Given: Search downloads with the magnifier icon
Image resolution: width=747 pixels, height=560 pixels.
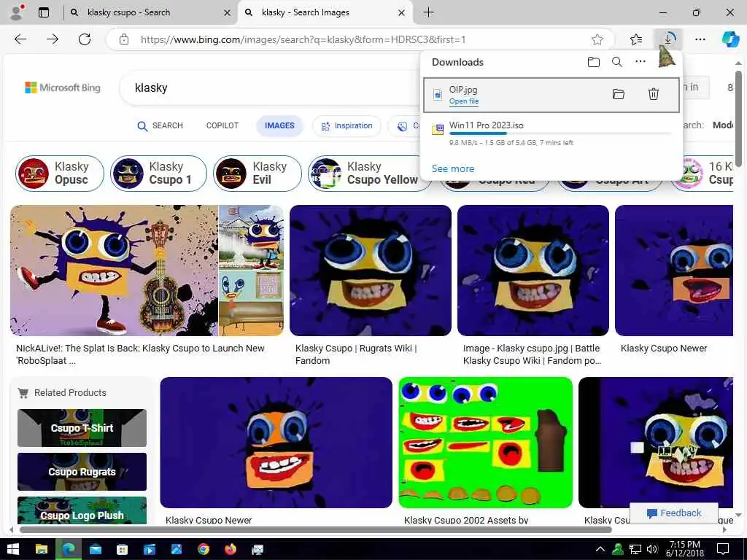Looking at the screenshot, I should 617,62.
